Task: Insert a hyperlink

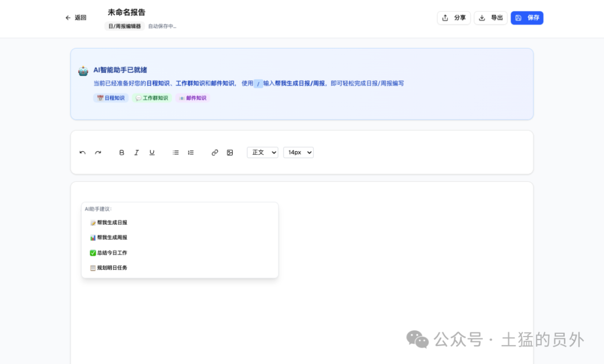Action: (215, 153)
